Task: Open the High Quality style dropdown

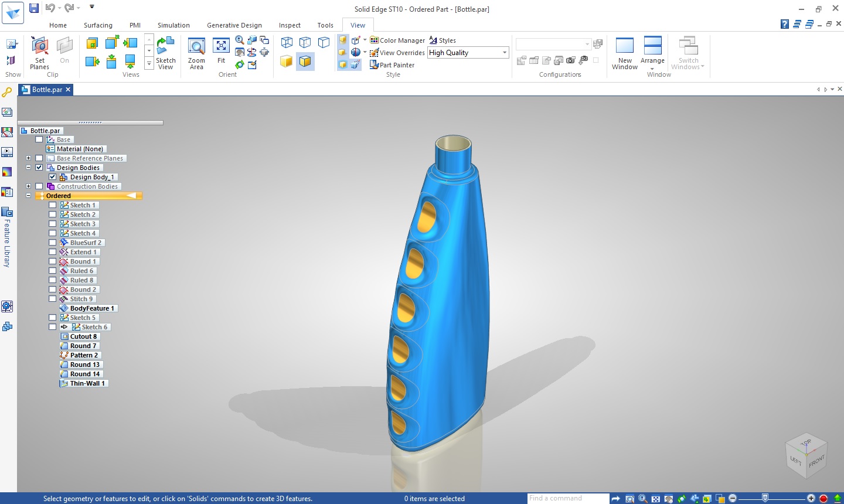Action: pyautogui.click(x=505, y=53)
